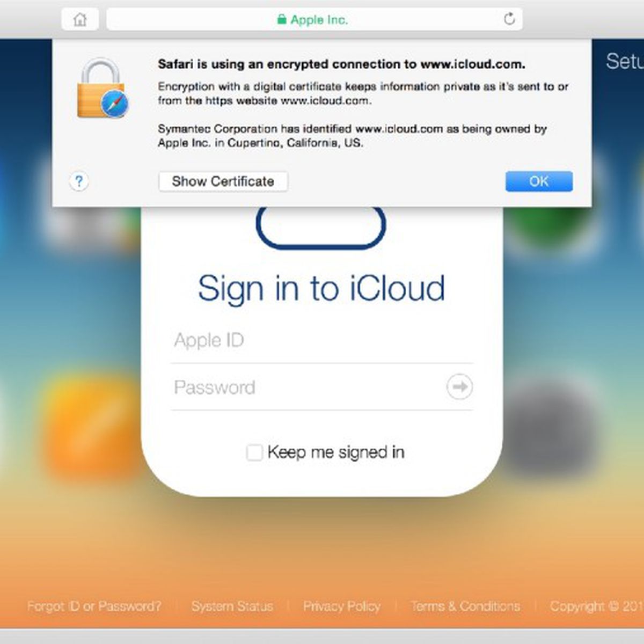Enable Keep me signed in checkbox
This screenshot has height=644, width=644.
[x=254, y=452]
